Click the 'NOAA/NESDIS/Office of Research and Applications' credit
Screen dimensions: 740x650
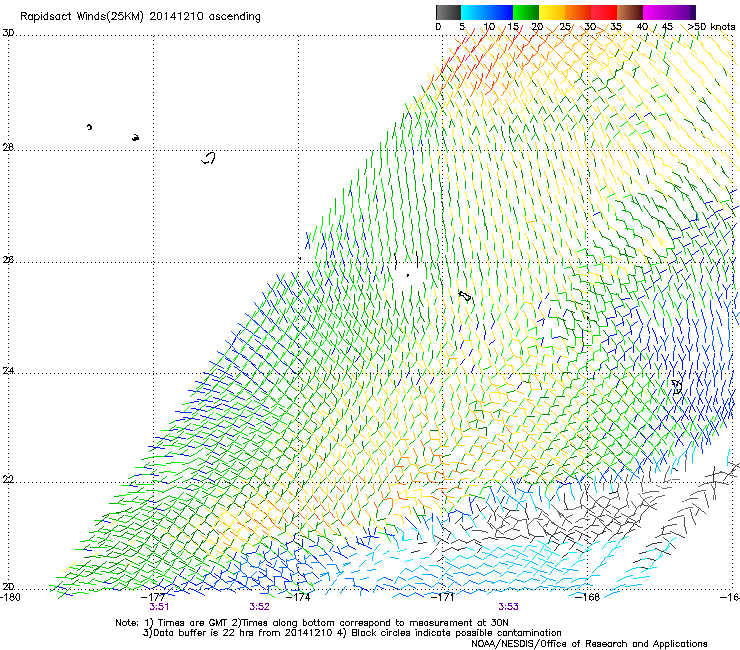coord(589,644)
